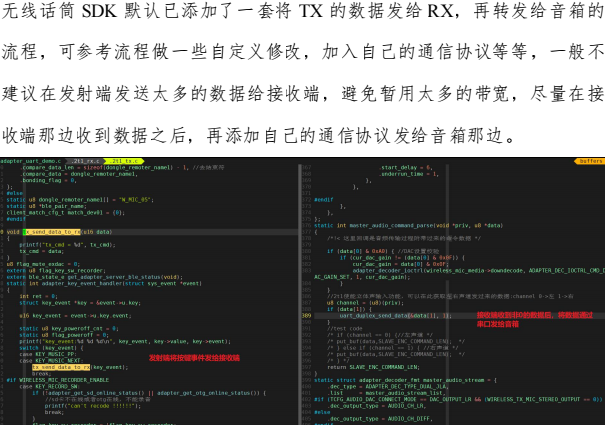The width and height of the screenshot is (606, 425).
Task: Switch to the adapter_uart_demo.c buffer tab
Action: pos(31,161)
